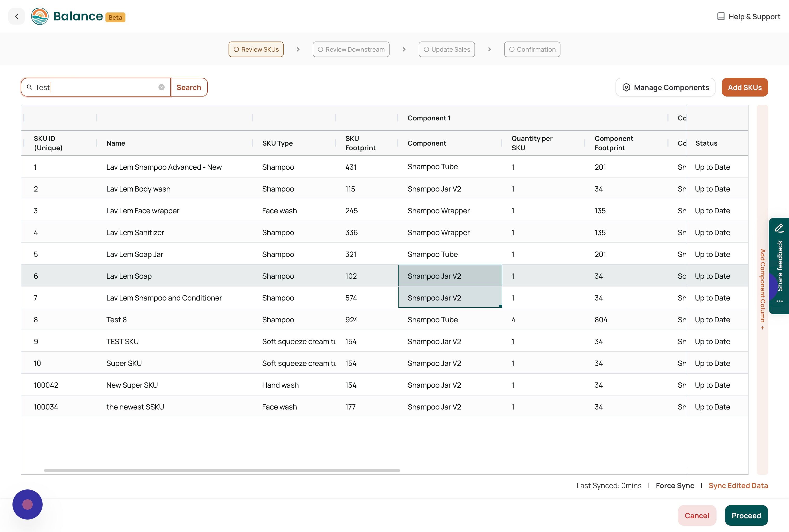This screenshot has height=532, width=789.
Task: Click the Add SKUs button
Action: point(745,87)
